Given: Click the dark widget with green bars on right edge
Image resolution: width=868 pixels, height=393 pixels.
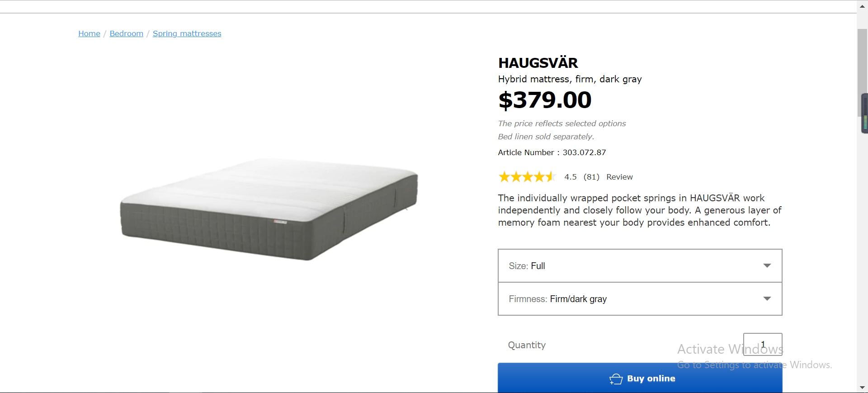Looking at the screenshot, I should (x=864, y=114).
